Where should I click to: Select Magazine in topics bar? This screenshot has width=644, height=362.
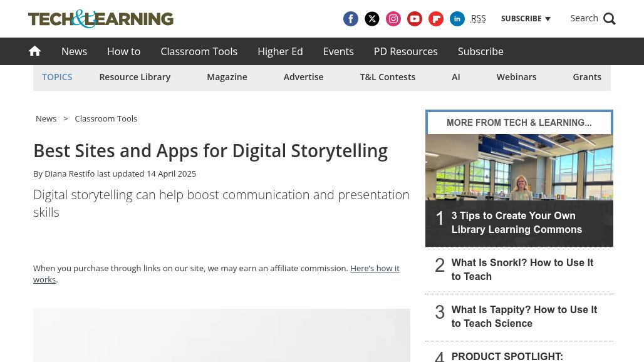coord(227,77)
